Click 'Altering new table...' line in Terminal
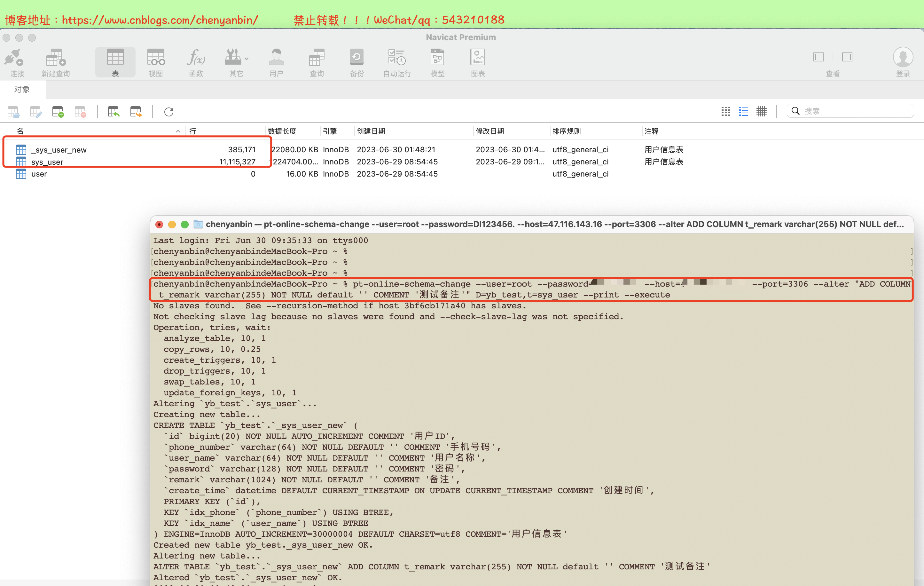This screenshot has height=586, width=924. point(207,556)
